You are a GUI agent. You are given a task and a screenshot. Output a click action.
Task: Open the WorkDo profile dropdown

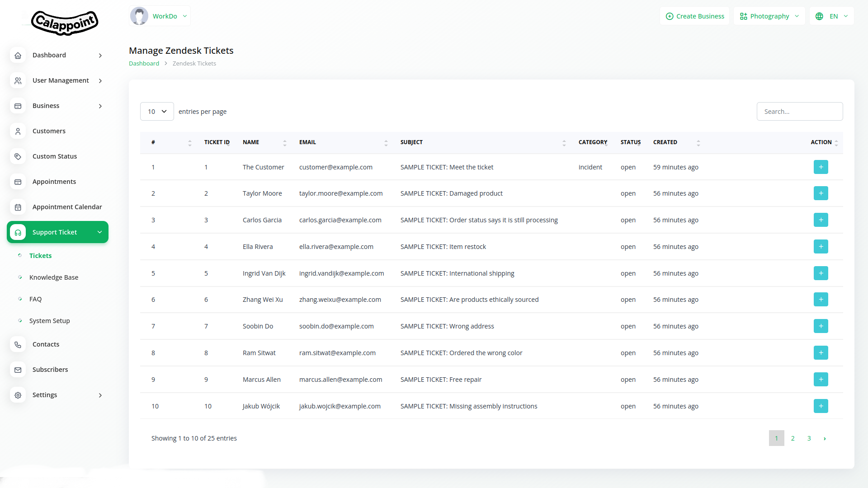click(x=160, y=16)
